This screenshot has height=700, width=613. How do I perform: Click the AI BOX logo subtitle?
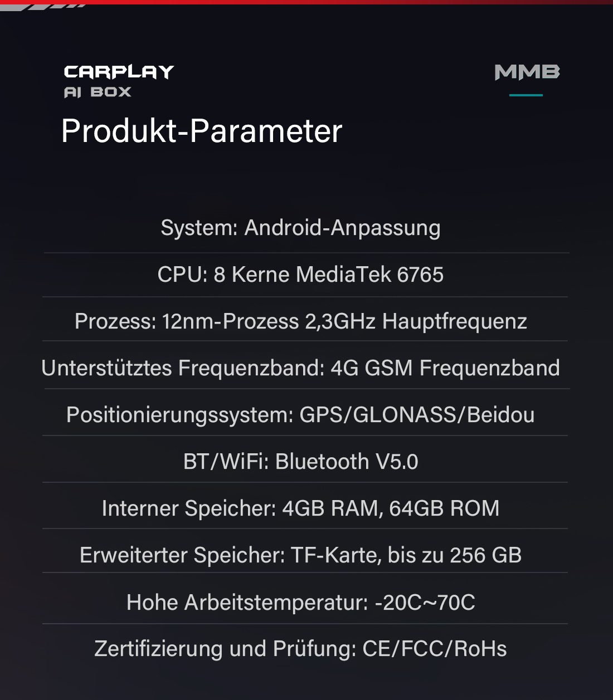pos(98,92)
